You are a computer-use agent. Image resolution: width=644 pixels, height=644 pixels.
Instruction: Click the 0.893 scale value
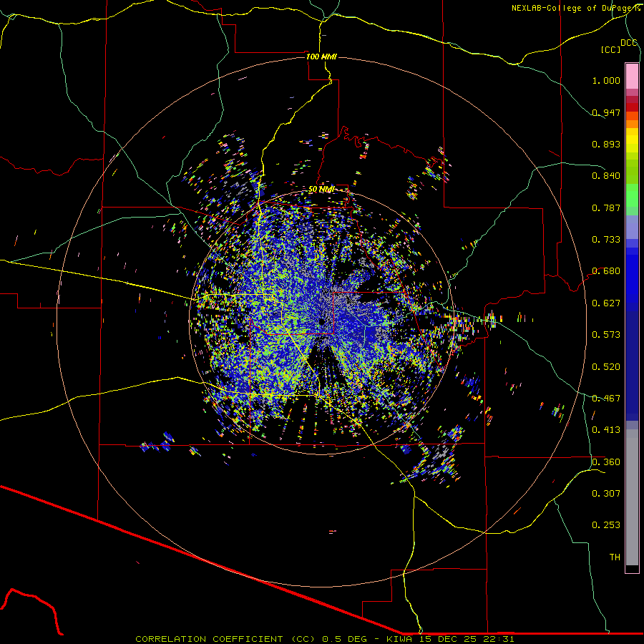(606, 144)
